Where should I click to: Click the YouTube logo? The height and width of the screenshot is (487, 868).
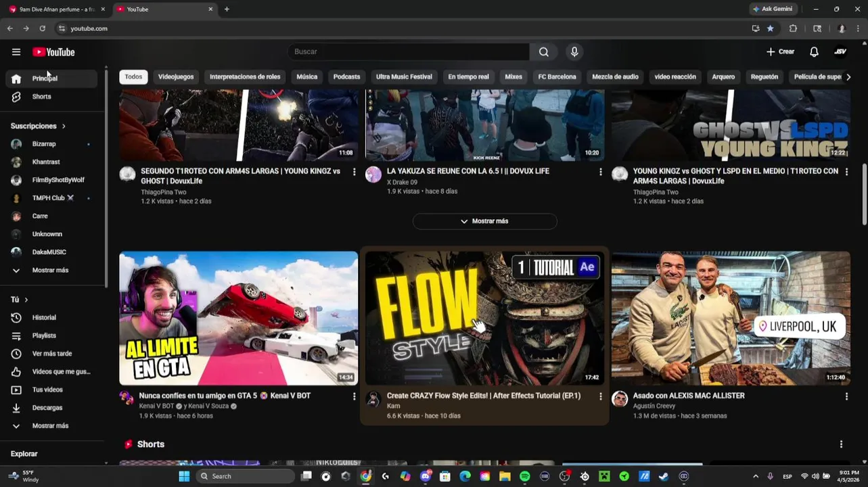[53, 52]
